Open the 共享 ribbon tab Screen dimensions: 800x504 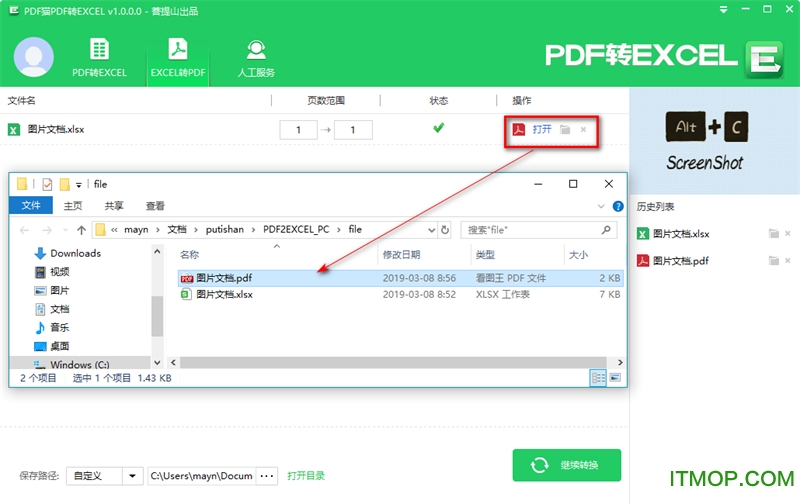[x=114, y=206]
